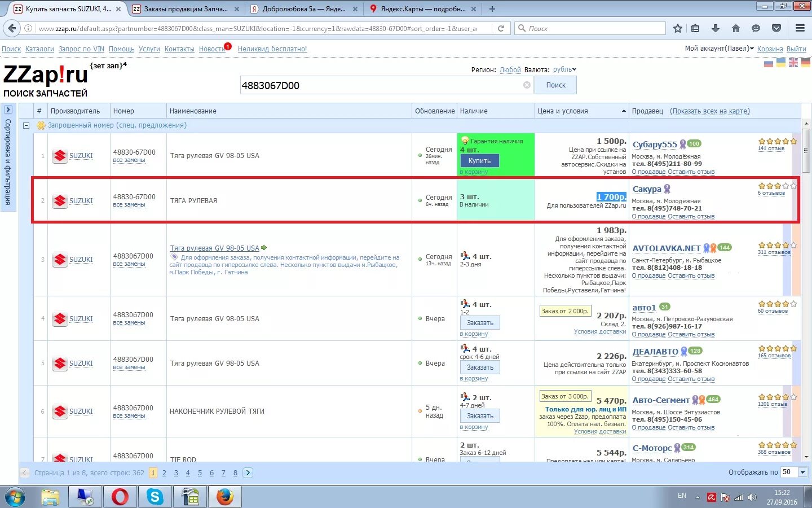Open the Каталоги menu link
812x508 pixels.
tap(39, 49)
